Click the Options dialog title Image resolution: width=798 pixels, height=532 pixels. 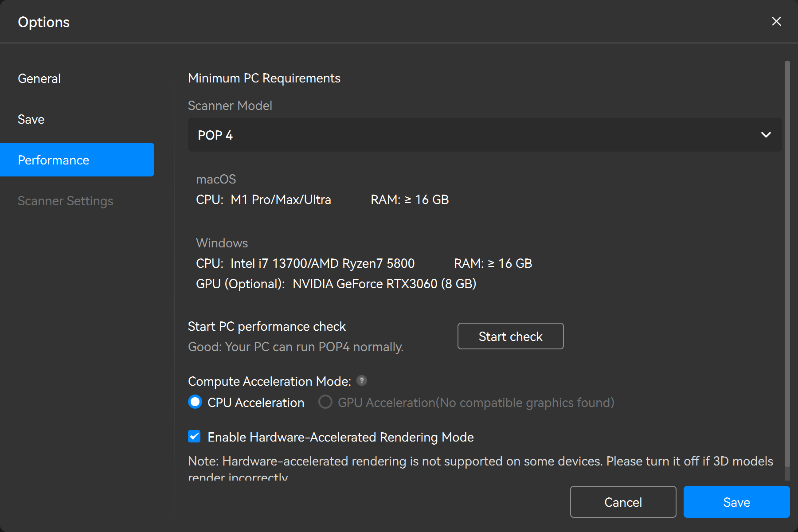tap(43, 22)
